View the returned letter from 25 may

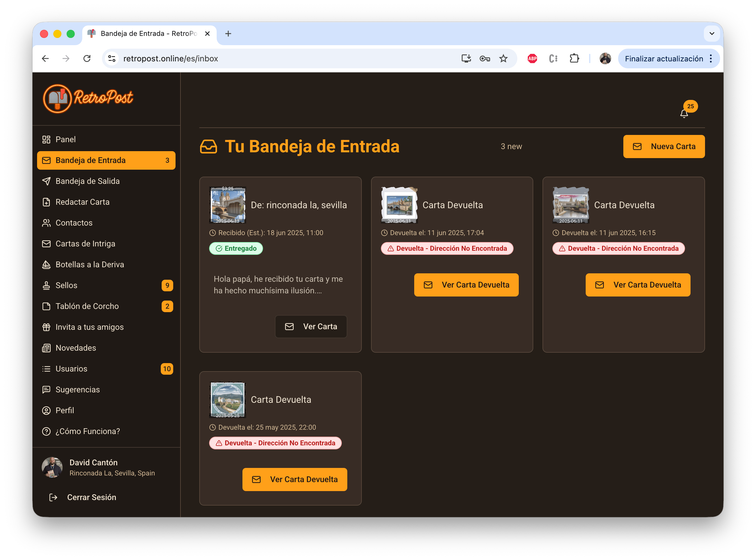click(x=294, y=479)
